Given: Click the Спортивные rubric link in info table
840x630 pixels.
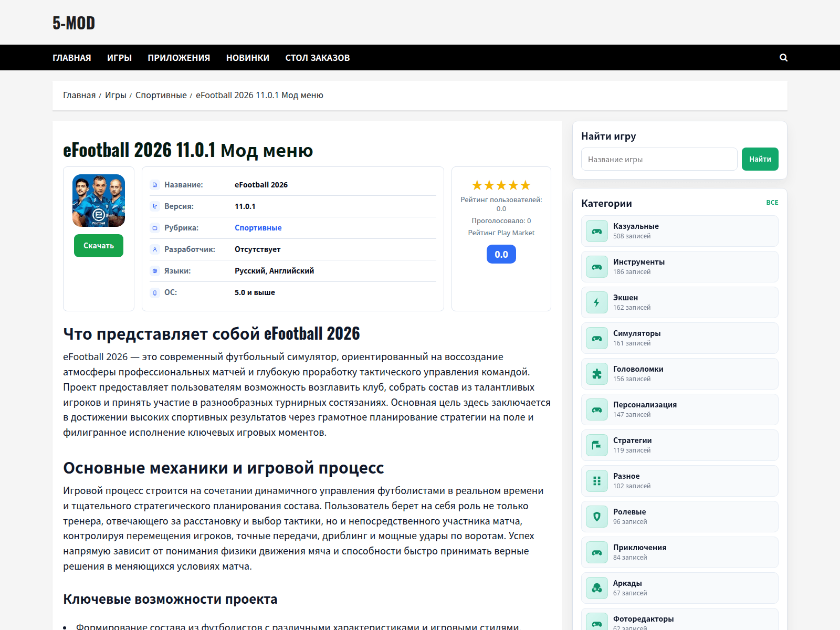Looking at the screenshot, I should pos(258,228).
